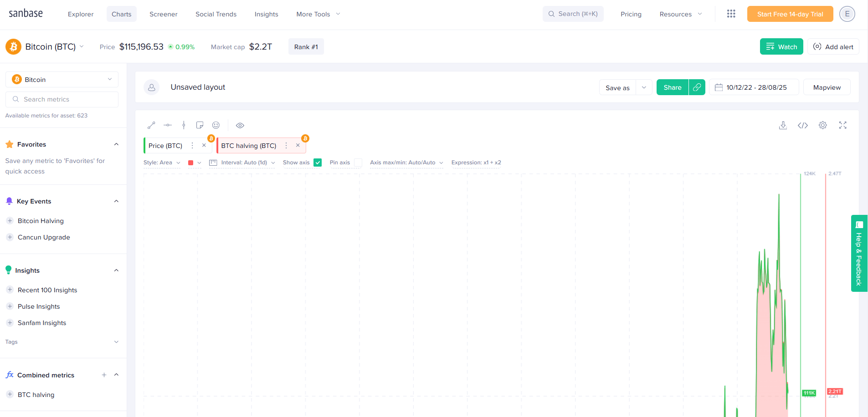Add Sanfam Insights to chart
This screenshot has height=417, width=868.
pyautogui.click(x=10, y=323)
